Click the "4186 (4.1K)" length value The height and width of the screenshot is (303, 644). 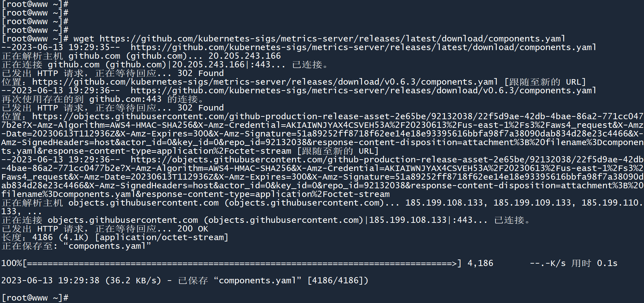click(60, 237)
